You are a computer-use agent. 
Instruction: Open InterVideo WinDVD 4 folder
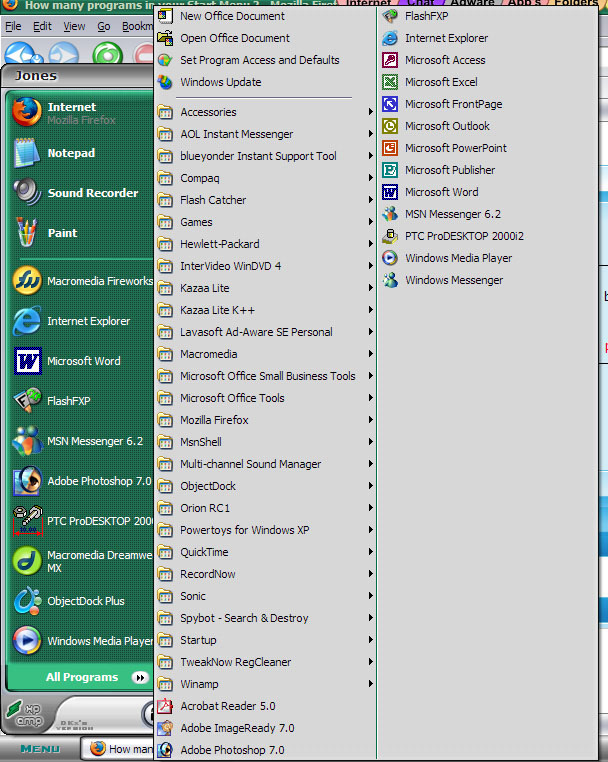[x=265, y=266]
